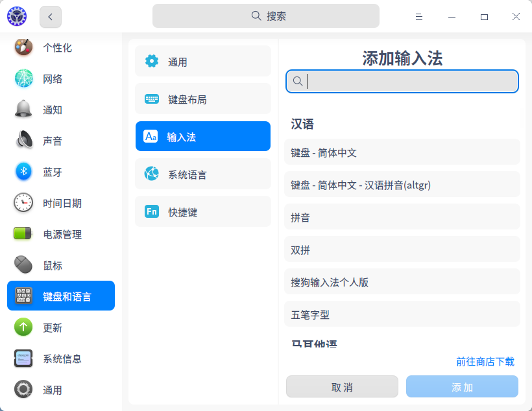Click the app logo in the title bar

coord(16,16)
